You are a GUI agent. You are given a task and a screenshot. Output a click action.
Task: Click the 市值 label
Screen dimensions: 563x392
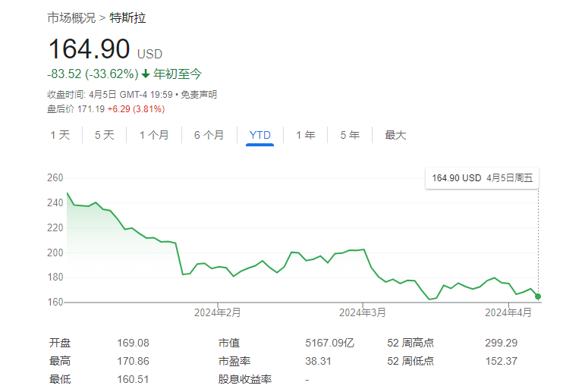(228, 343)
